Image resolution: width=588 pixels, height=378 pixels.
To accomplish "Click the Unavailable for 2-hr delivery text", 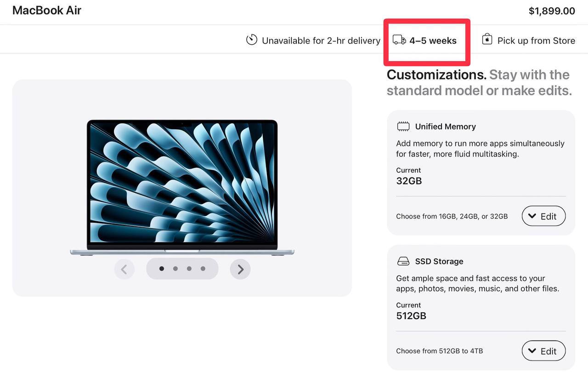I will [321, 40].
